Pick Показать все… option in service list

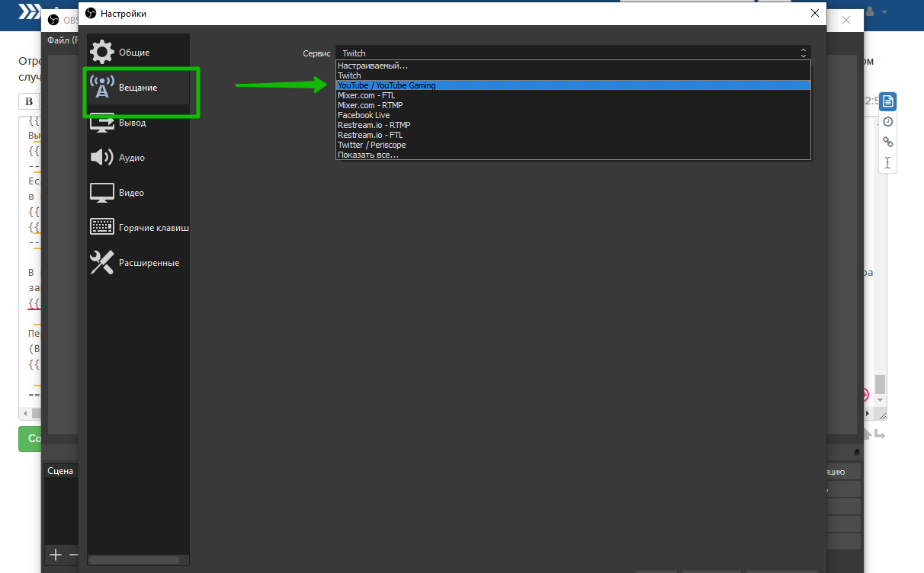pyautogui.click(x=368, y=155)
